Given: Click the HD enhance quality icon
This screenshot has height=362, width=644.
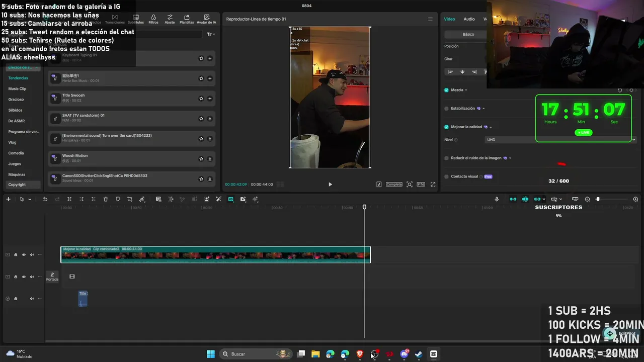Looking at the screenshot, I should pos(231,199).
